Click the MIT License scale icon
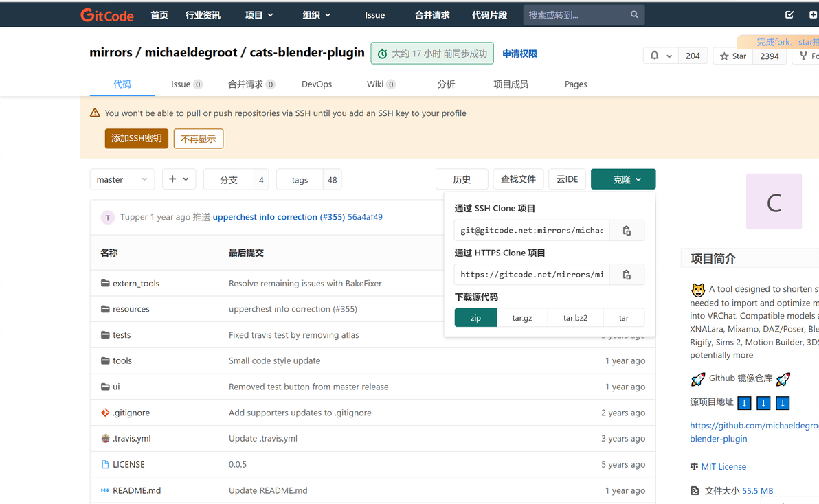Screen dimensions: 819x504 [694, 466]
